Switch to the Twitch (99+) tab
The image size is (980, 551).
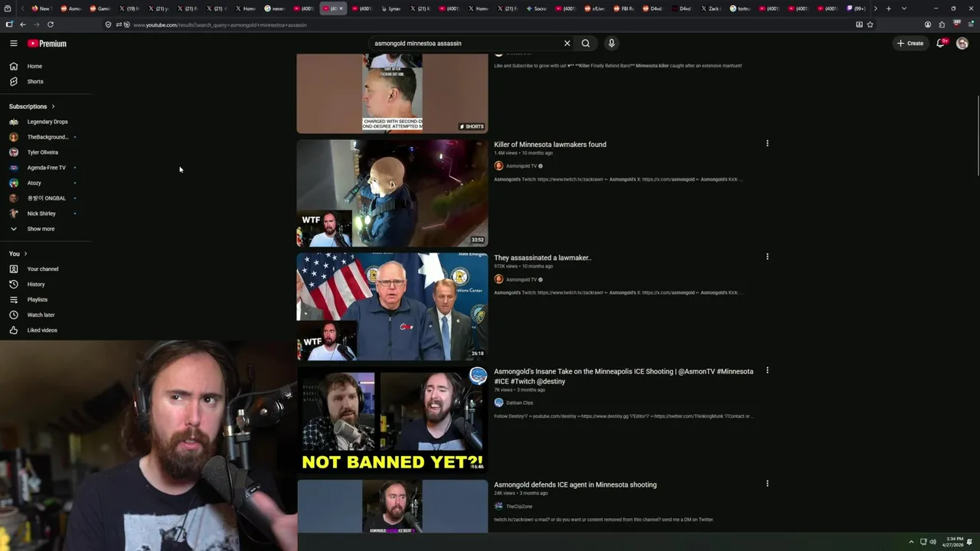856,8
